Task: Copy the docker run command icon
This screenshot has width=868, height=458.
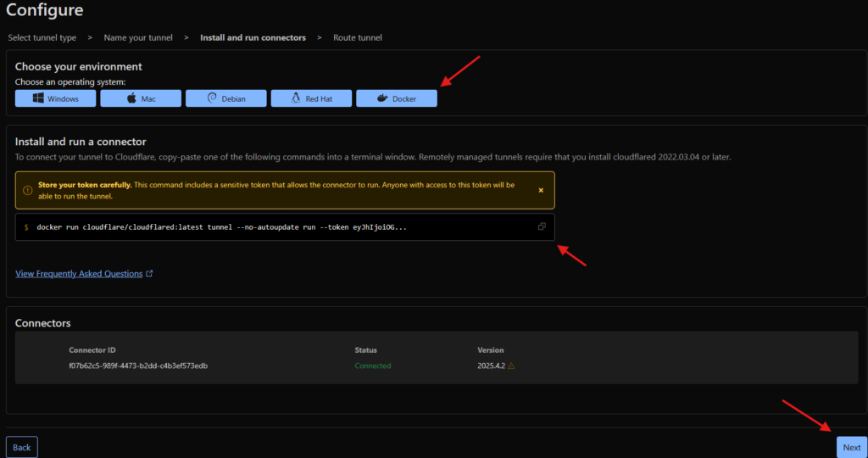Action: tap(542, 226)
